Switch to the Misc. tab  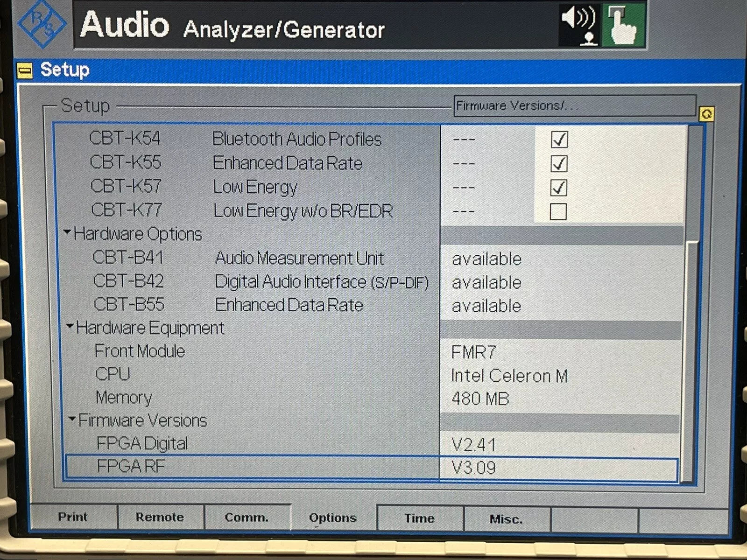[507, 519]
